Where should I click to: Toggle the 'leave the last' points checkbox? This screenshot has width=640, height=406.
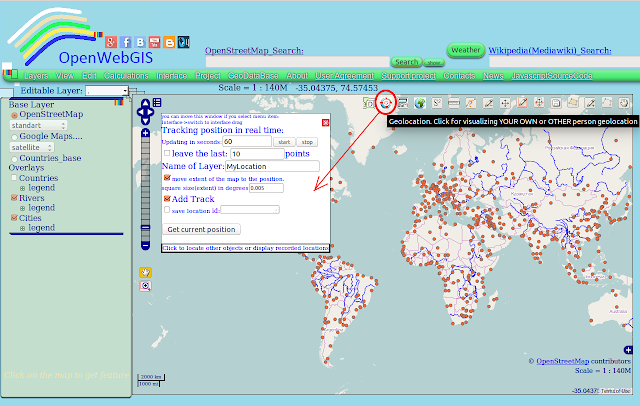point(167,153)
